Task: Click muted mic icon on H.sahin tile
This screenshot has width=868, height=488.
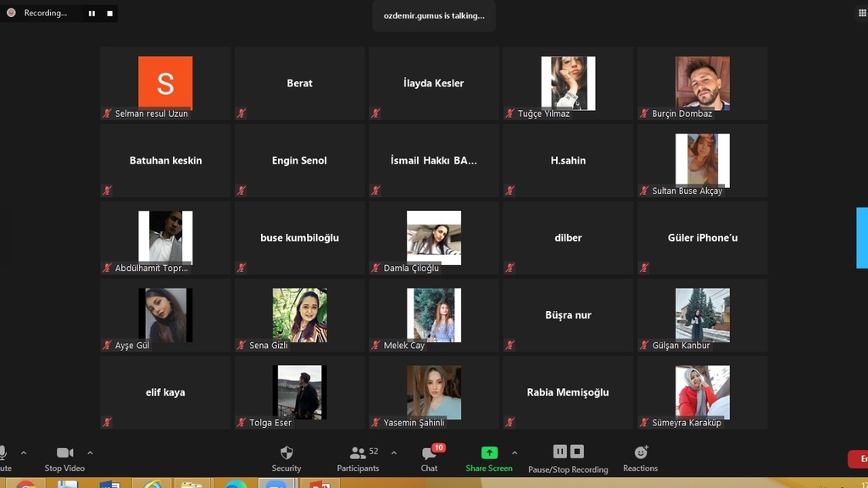Action: pyautogui.click(x=509, y=191)
